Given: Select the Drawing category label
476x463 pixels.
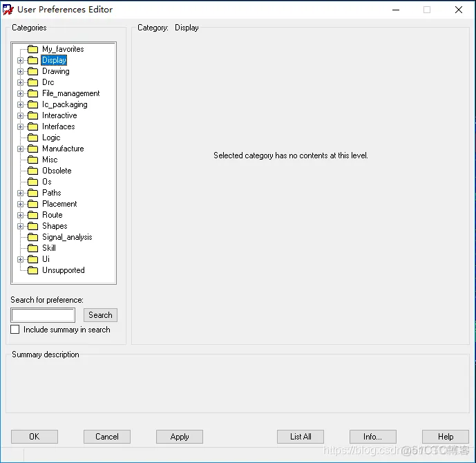Looking at the screenshot, I should coord(55,71).
